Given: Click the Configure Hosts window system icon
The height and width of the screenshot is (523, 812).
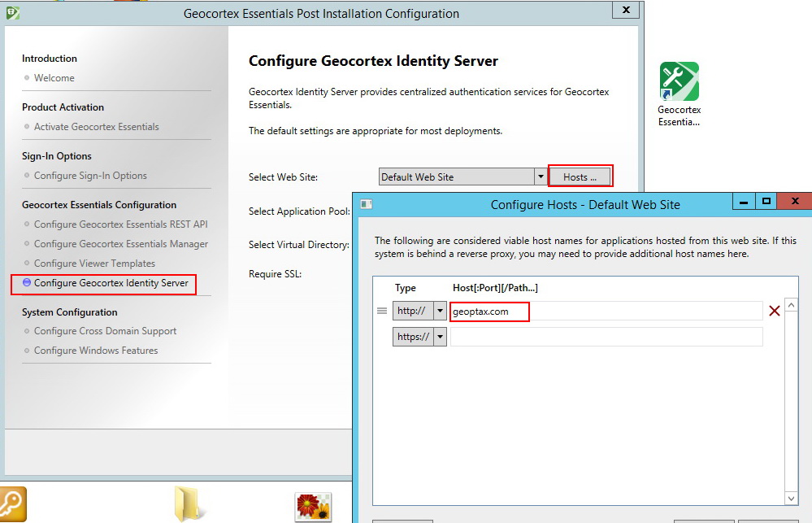Looking at the screenshot, I should pyautogui.click(x=366, y=204).
